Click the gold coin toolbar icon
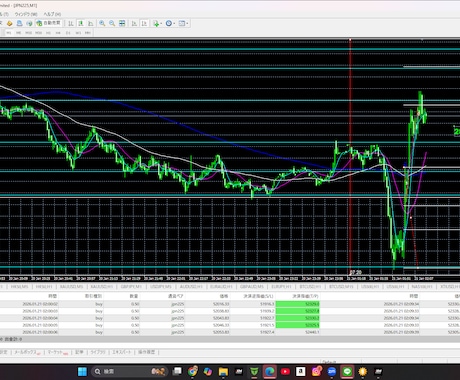460x380 pixels. pyautogui.click(x=10, y=23)
